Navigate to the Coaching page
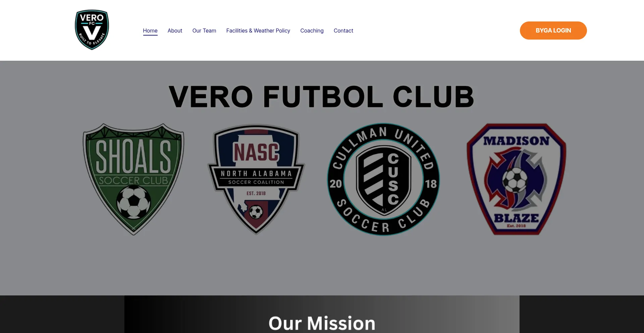 312,31
